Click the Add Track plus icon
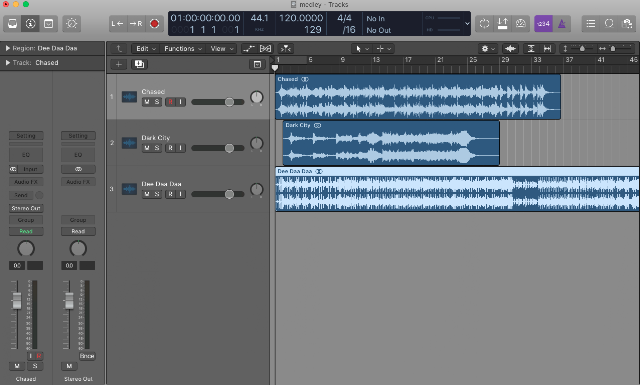Screen dimensions: 640x385 coord(119,64)
